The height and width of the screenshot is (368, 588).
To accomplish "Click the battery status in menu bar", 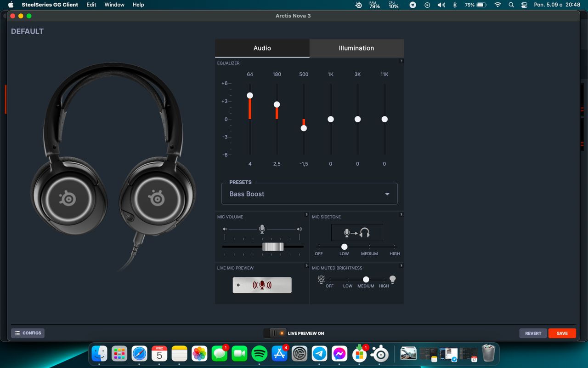I will point(476,5).
